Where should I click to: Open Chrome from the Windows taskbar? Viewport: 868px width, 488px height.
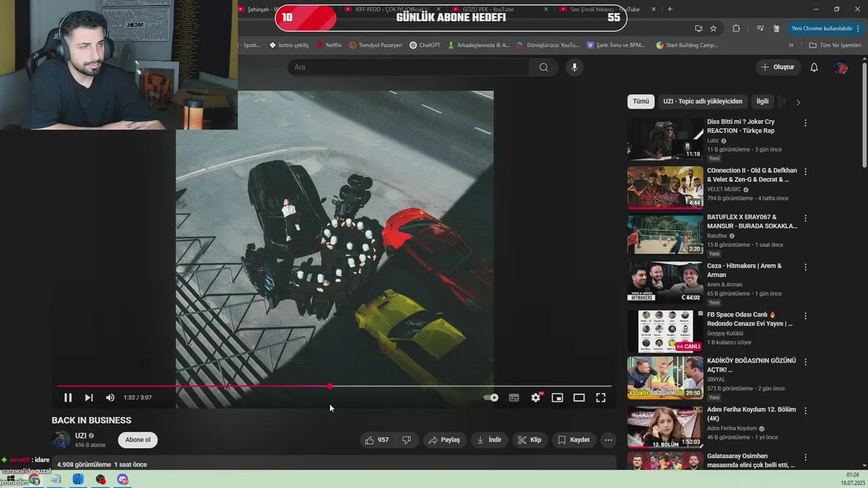34,479
